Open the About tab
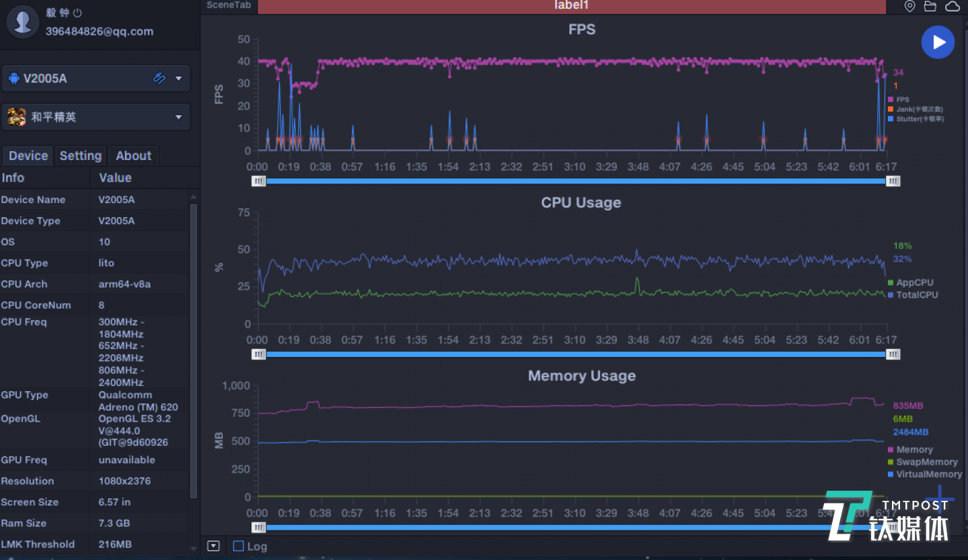Viewport: 968px width, 560px height. pyautogui.click(x=133, y=156)
